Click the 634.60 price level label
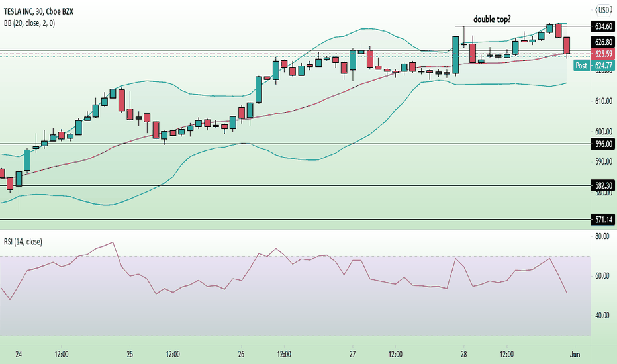617x364 pixels. [604, 26]
